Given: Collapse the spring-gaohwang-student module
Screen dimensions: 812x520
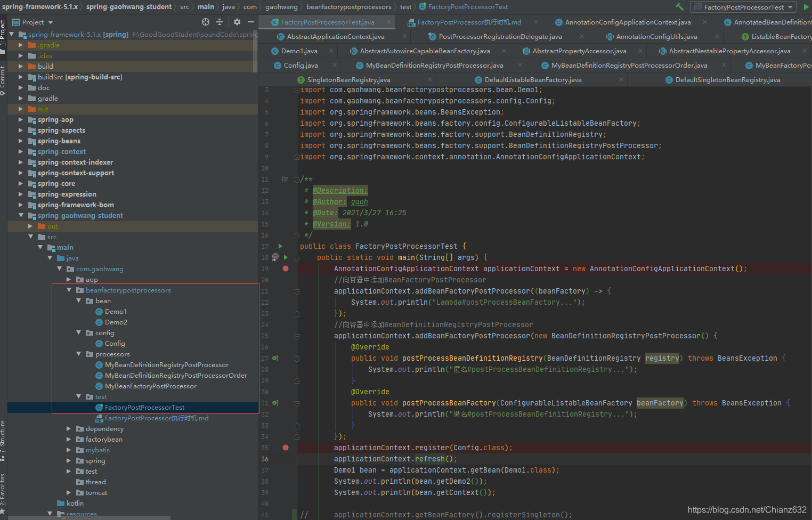Looking at the screenshot, I should (x=21, y=215).
